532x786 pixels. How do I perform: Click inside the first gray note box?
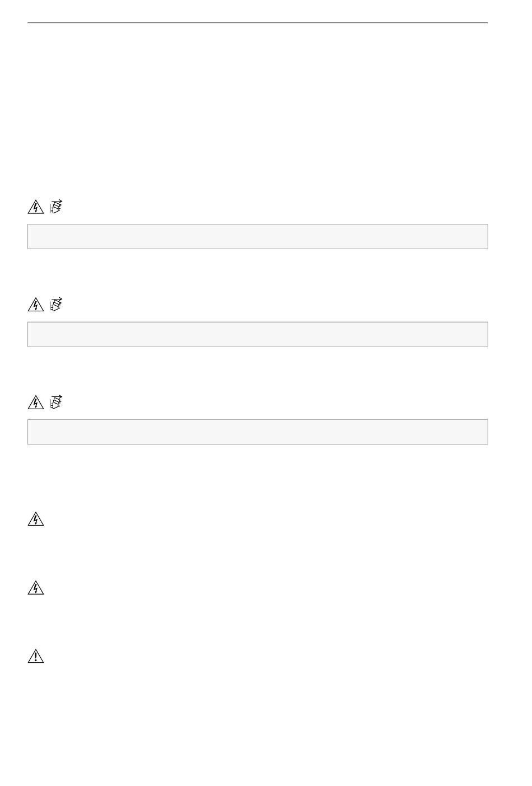tap(258, 236)
